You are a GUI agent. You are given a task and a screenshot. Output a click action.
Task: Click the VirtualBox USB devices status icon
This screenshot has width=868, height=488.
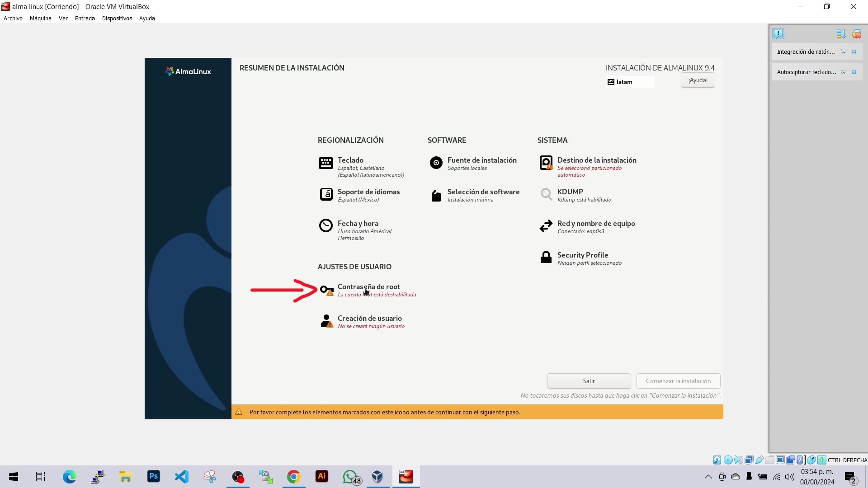(x=759, y=460)
